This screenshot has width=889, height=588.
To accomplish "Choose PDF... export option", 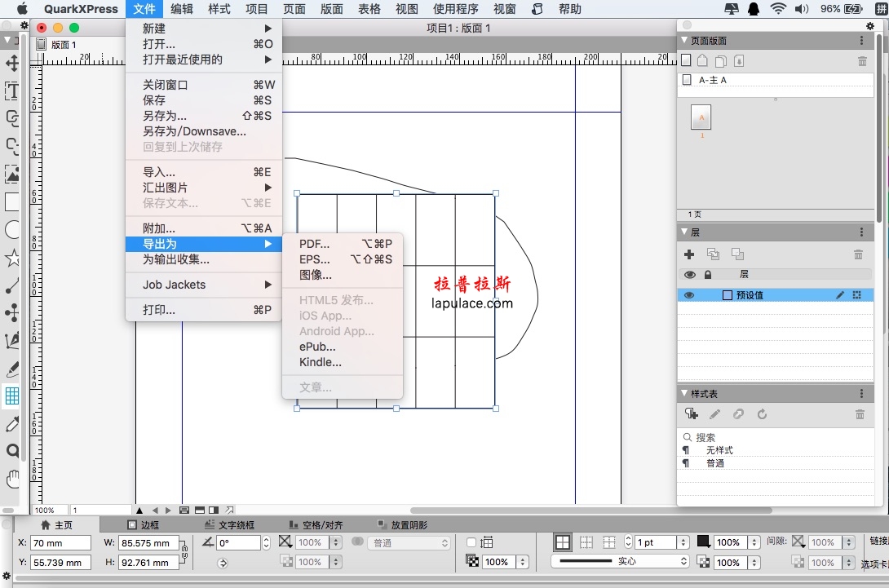I will pyautogui.click(x=343, y=244).
